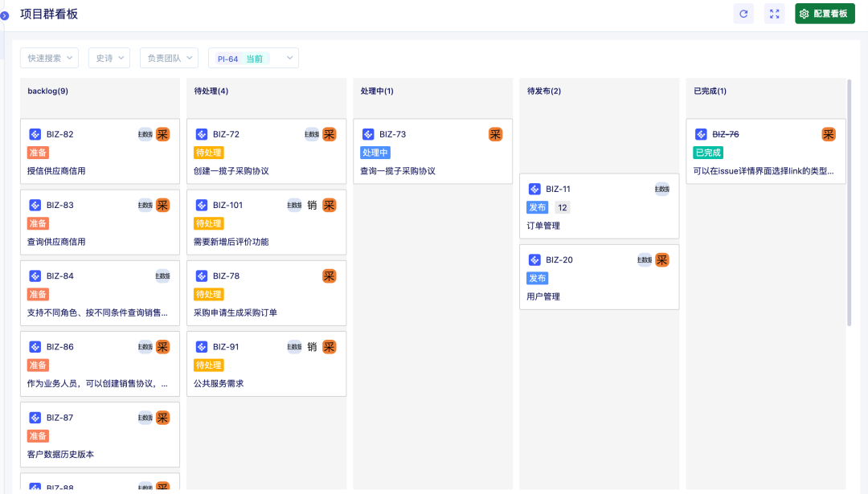Click the 销 team icon on BIZ-101
Viewport: 868px width, 494px height.
[x=312, y=205]
